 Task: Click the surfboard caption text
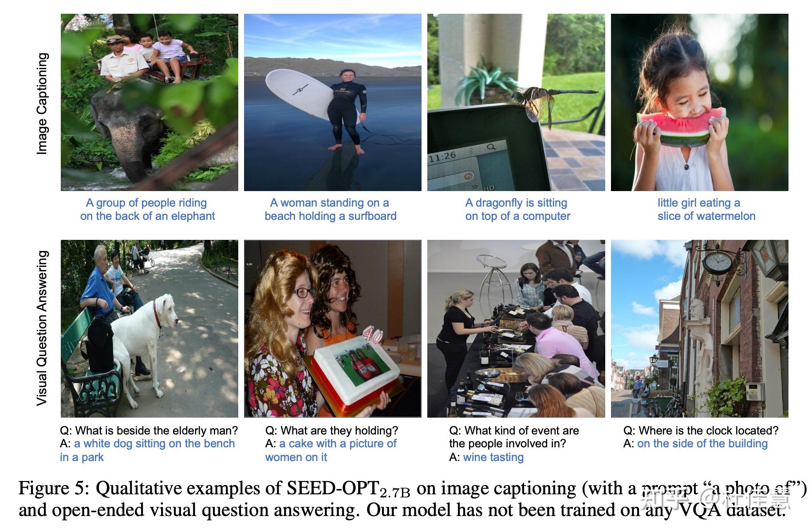point(331,209)
